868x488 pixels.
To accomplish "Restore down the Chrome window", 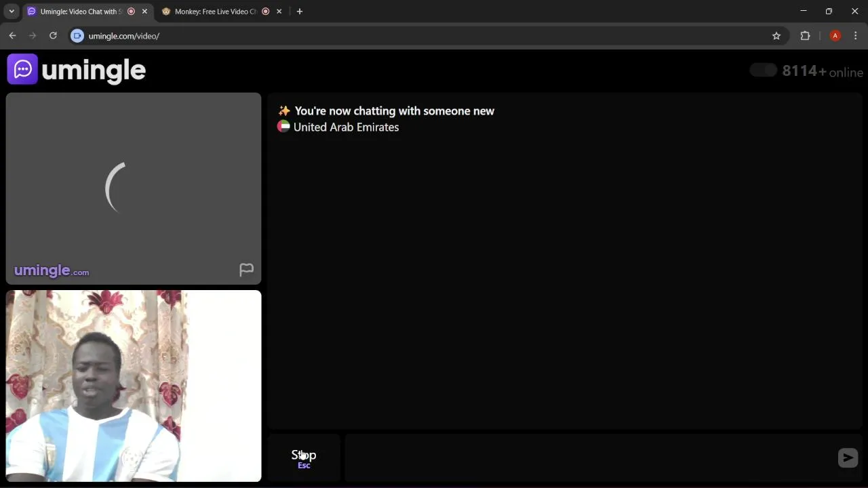I will [829, 11].
